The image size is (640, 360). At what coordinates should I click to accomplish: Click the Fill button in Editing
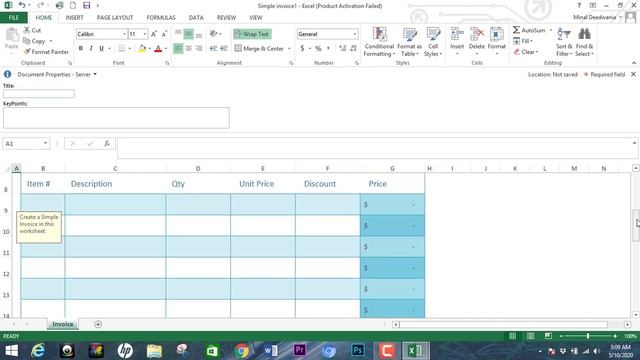coord(522,41)
